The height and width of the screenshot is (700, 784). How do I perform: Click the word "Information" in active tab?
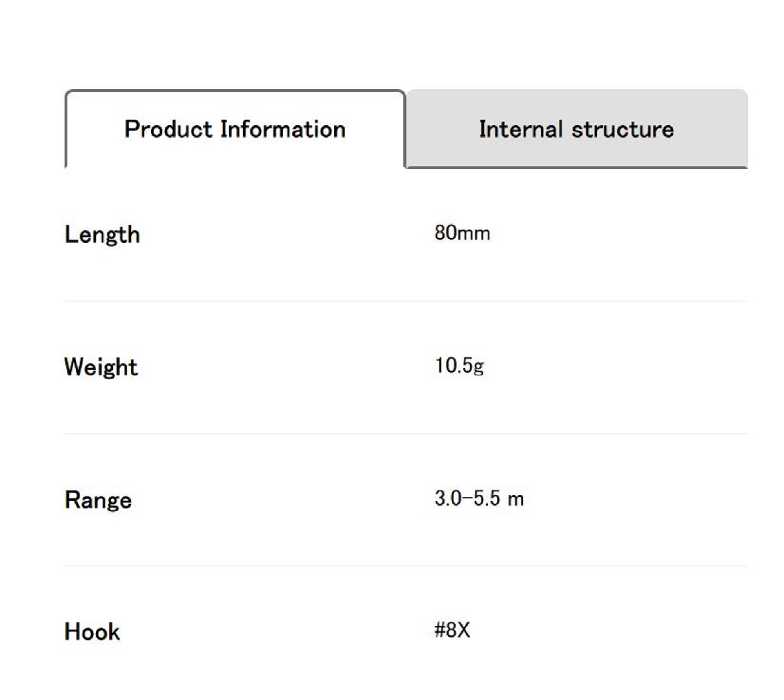[283, 129]
